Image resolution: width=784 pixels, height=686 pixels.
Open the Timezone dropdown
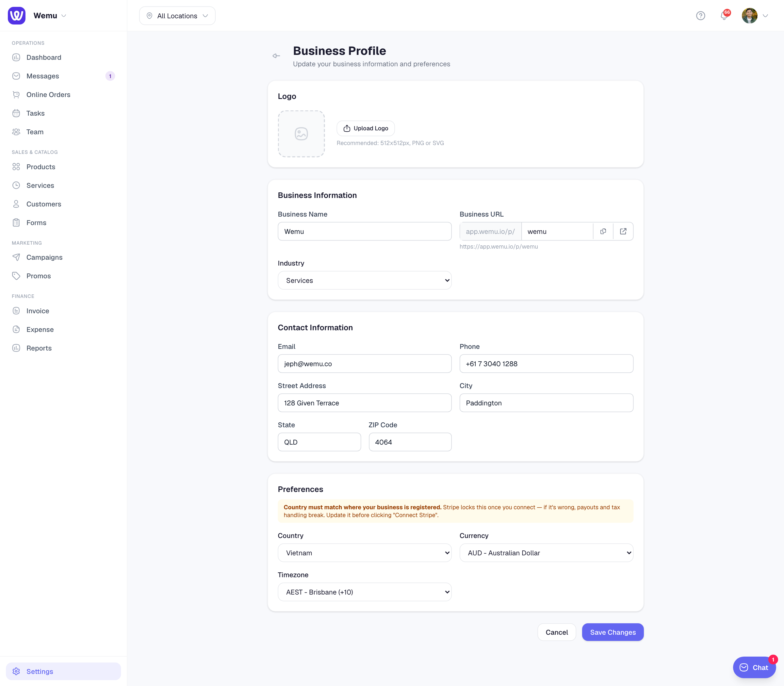click(x=365, y=592)
